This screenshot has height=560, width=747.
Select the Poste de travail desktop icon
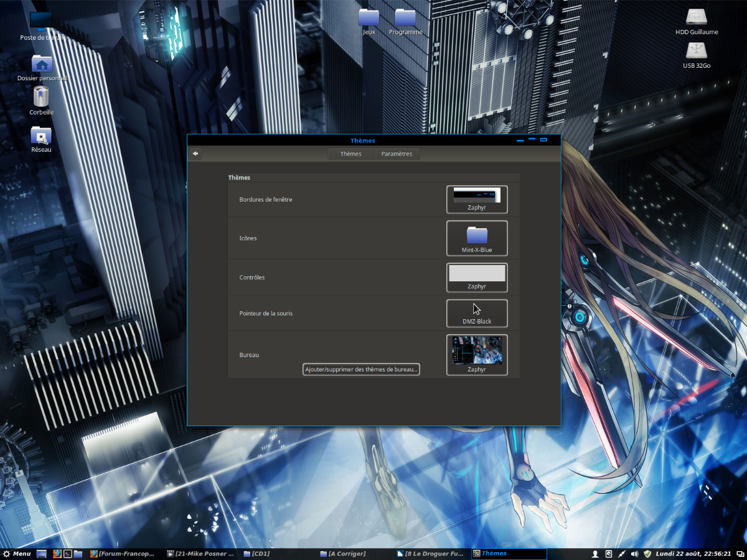42,26
